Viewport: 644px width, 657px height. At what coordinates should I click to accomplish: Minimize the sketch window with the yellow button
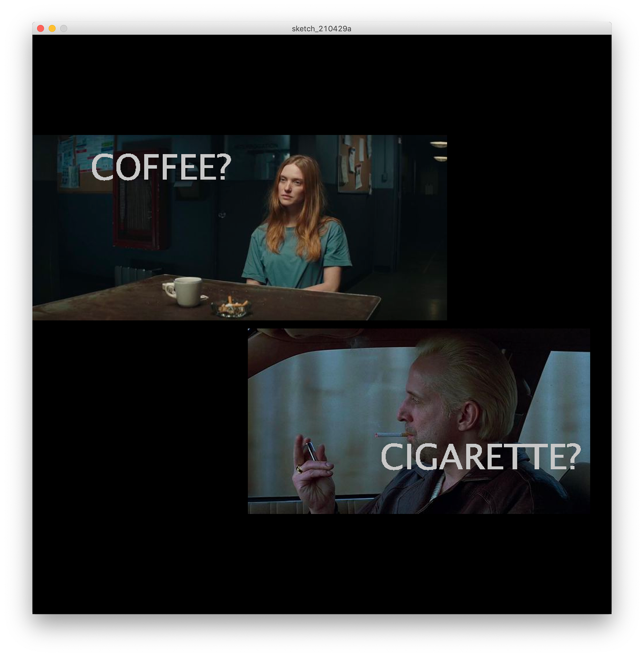pos(52,29)
